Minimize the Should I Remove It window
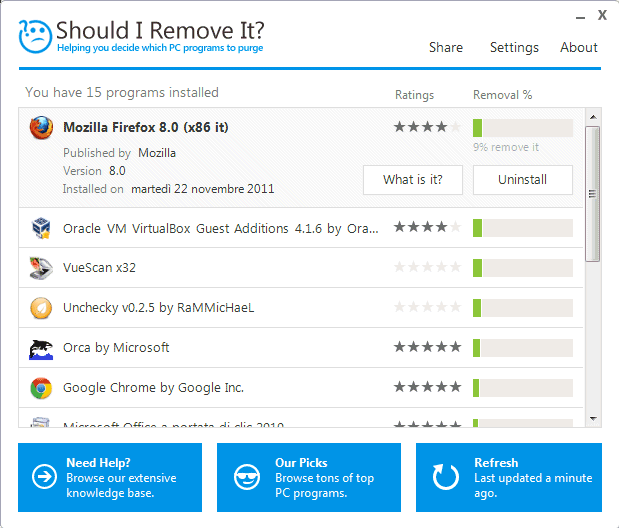Screen dimensions: 619x528 coord(580,18)
